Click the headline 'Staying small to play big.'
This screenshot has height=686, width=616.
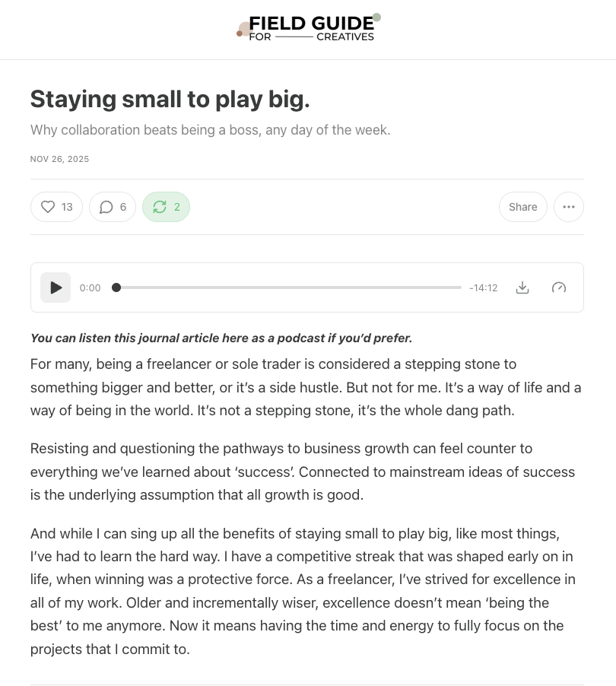[x=170, y=99]
